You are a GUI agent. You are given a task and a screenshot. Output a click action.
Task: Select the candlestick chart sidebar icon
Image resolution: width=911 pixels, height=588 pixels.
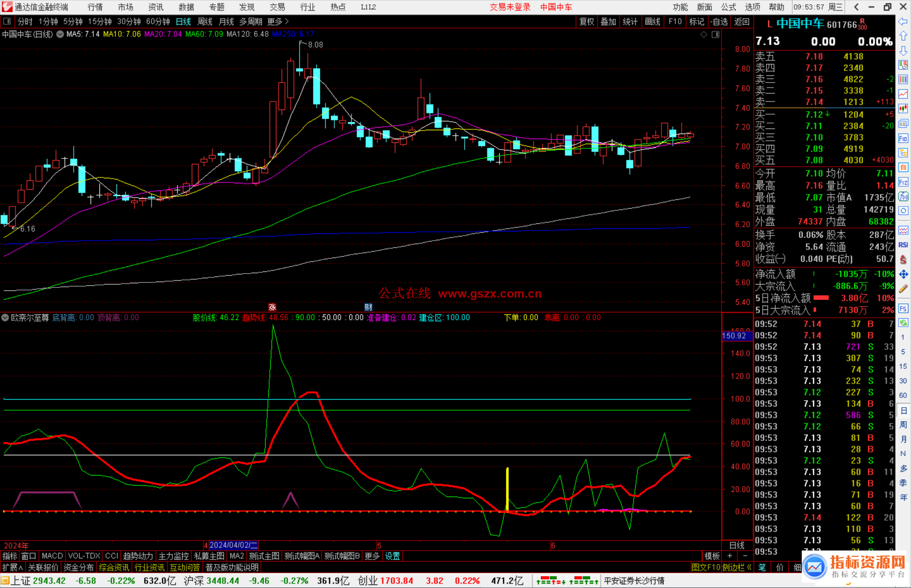(903, 109)
